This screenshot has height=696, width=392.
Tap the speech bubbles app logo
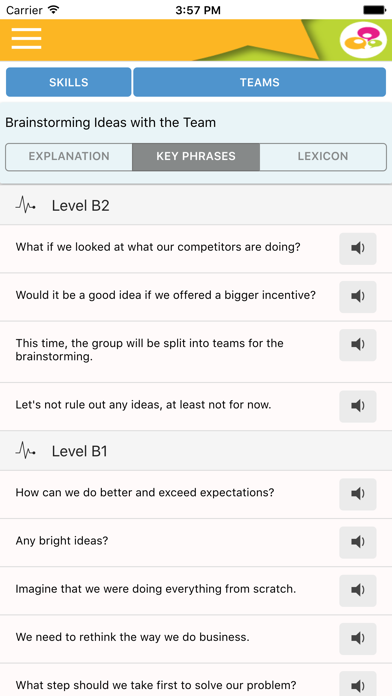click(363, 40)
